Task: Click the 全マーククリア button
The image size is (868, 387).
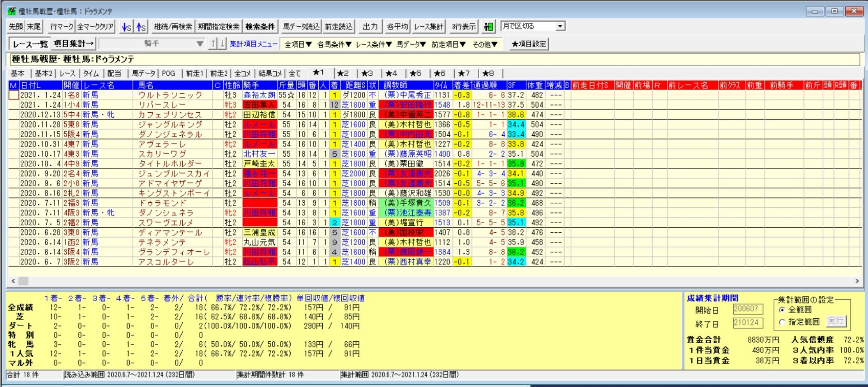Action: click(95, 27)
